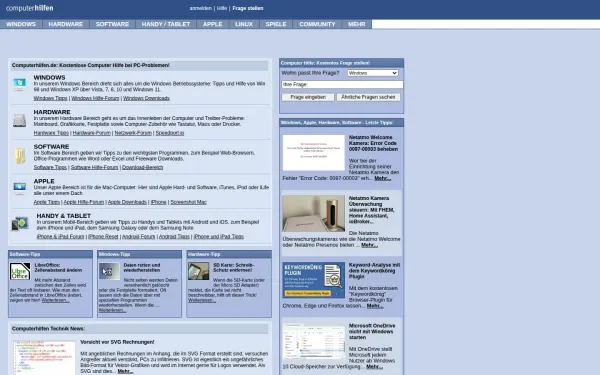This screenshot has height=375, width=600.
Task: Open the 'Windows Hilfe-Forum' link
Action: (95, 98)
